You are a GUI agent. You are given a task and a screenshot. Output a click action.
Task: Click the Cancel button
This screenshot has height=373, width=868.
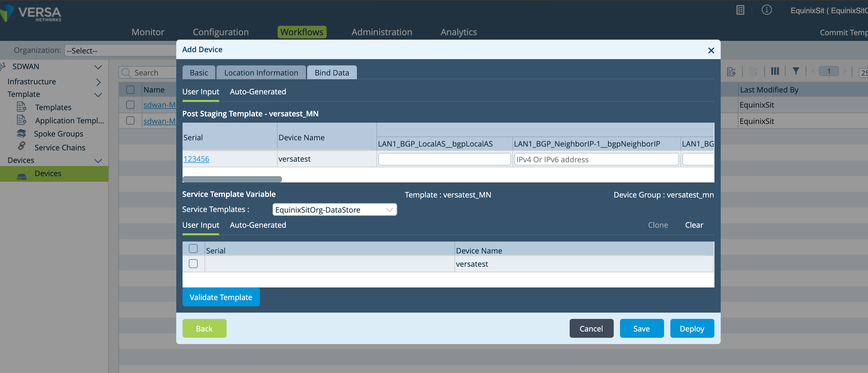[x=591, y=328]
